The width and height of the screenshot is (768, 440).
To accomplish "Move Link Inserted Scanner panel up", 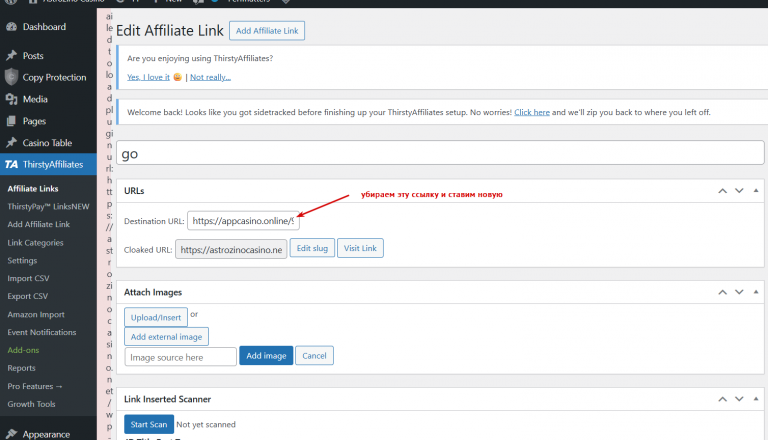I will point(722,399).
